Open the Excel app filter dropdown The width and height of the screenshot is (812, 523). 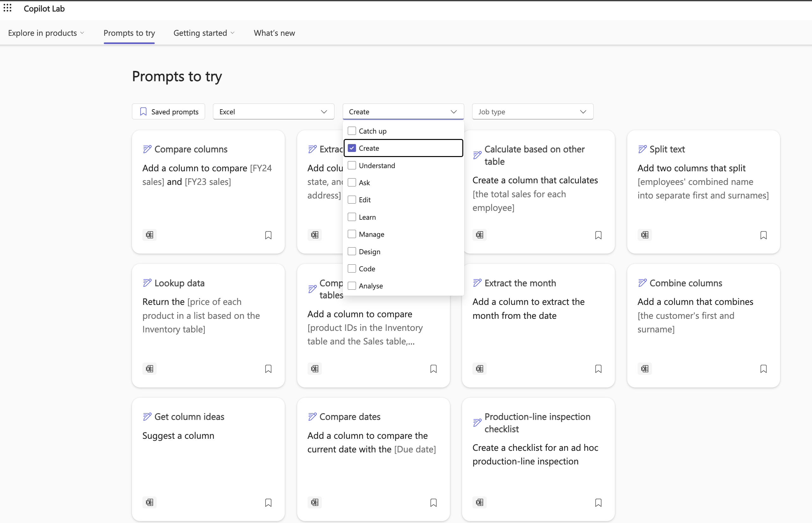pos(273,112)
